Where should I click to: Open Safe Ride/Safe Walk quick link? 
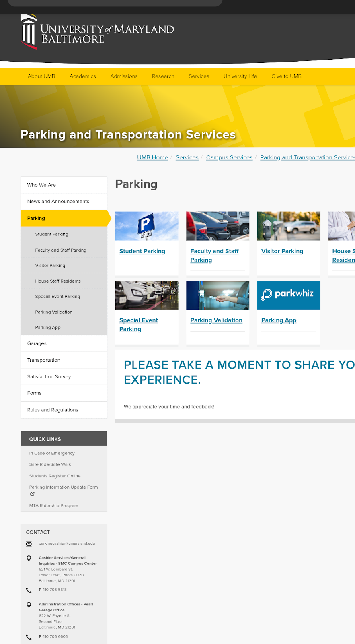pyautogui.click(x=50, y=464)
